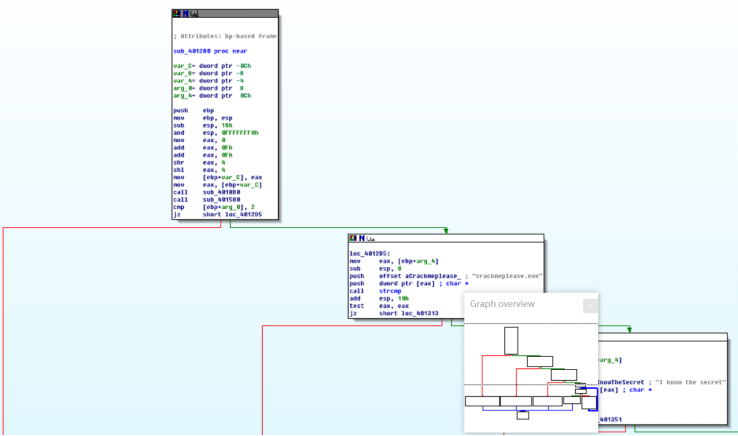This screenshot has height=436, width=738.
Task: Click blue N icon on sub_401200 node header
Action: [185, 14]
